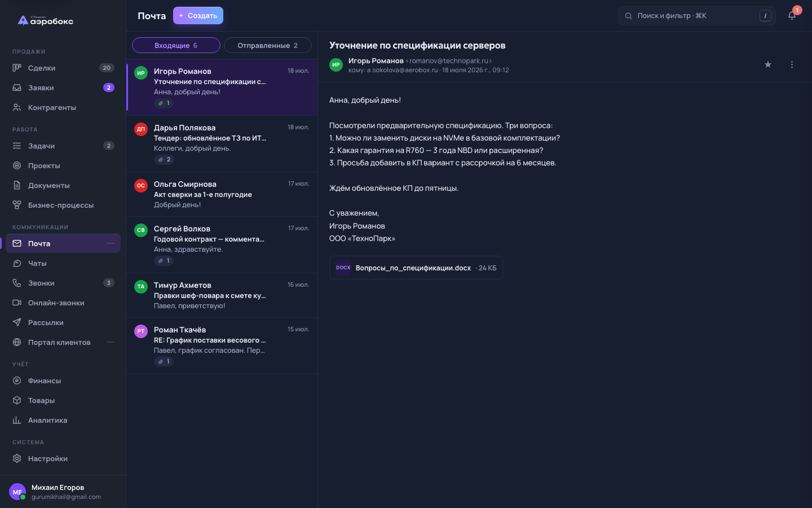
Task: Open Финансы in sidebar
Action: pyautogui.click(x=63, y=380)
